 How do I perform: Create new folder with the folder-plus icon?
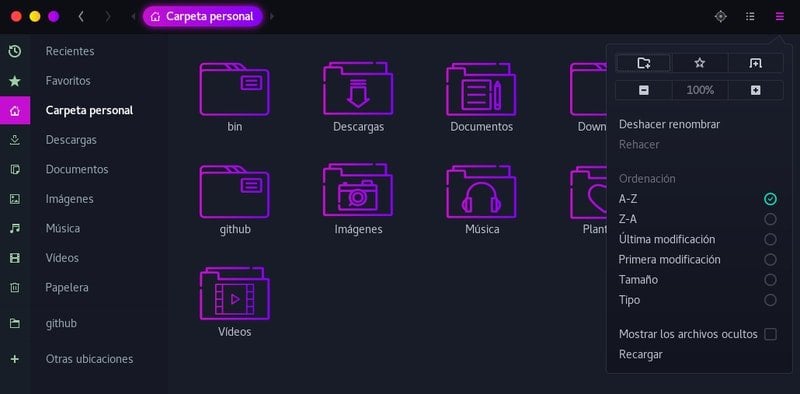tap(644, 63)
